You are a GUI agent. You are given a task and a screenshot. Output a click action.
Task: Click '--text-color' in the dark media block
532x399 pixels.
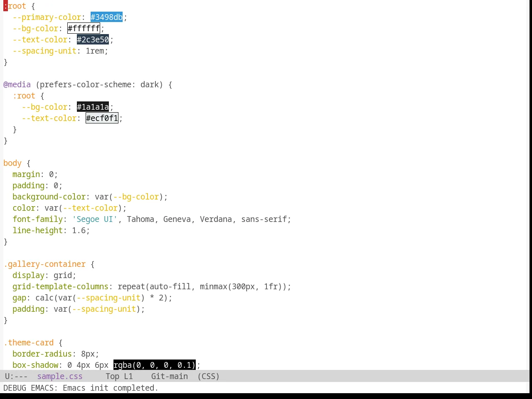pyautogui.click(x=49, y=118)
